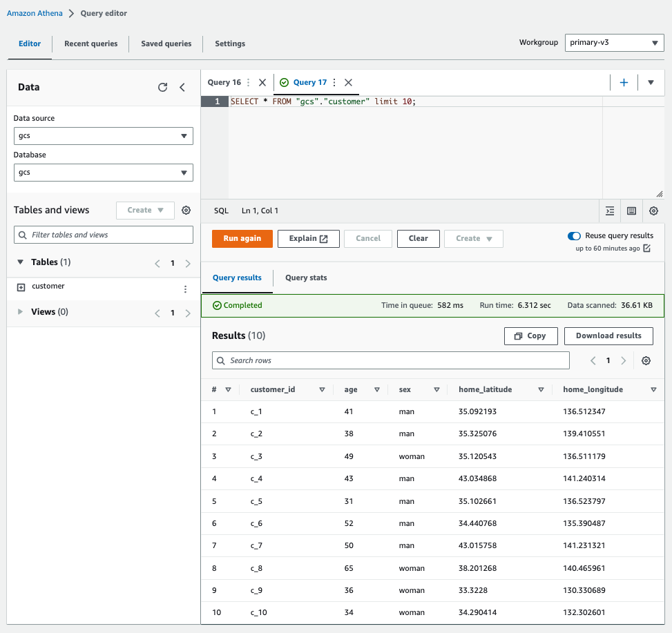
Task: Toggle Reuse query results switch
Action: (574, 236)
